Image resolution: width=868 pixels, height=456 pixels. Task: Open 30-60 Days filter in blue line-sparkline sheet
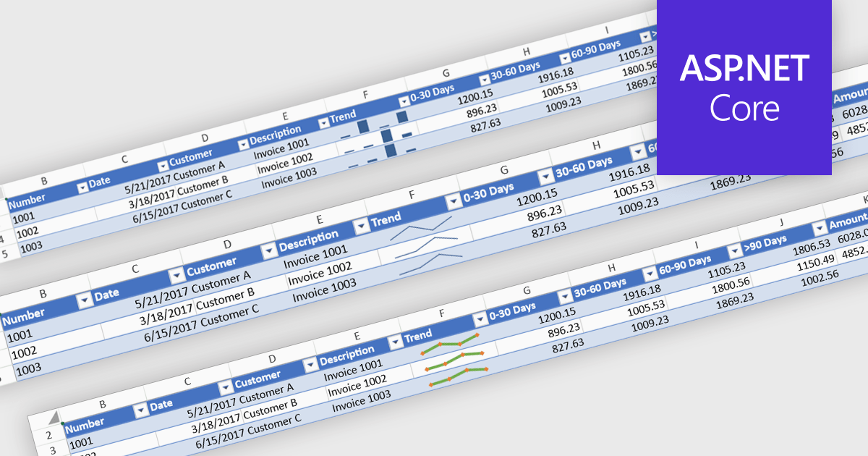[638, 153]
